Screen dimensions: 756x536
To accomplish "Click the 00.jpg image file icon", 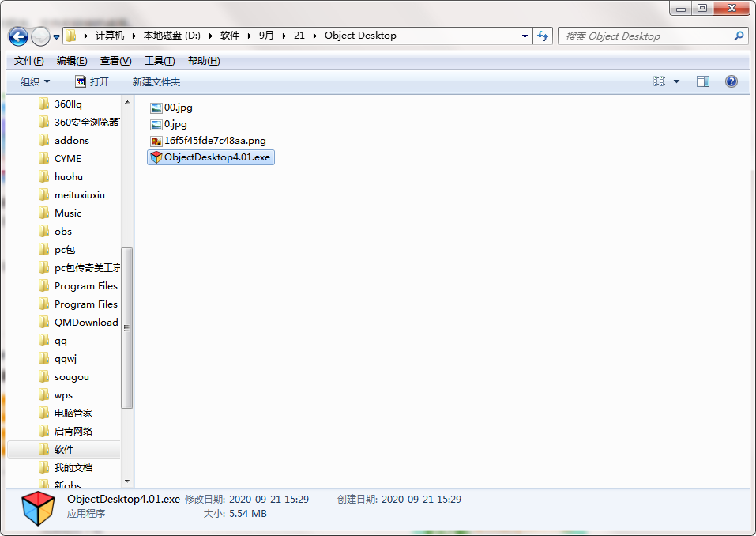I will pyautogui.click(x=156, y=108).
